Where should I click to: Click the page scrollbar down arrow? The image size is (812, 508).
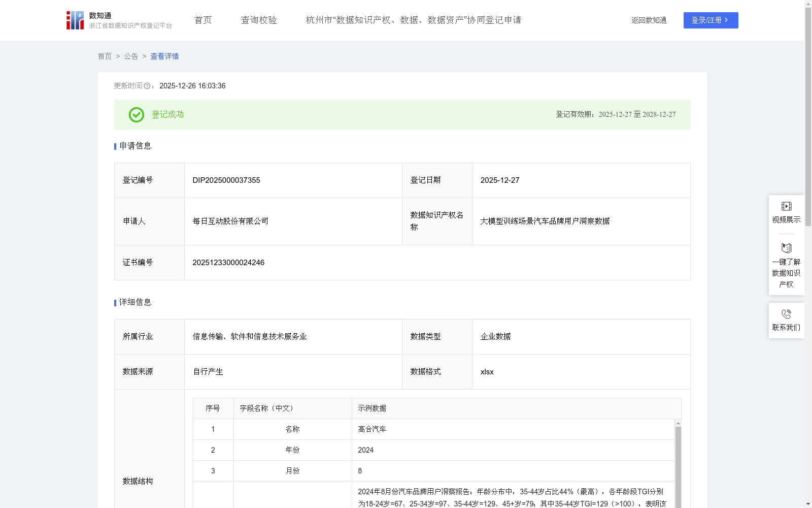coord(808,504)
